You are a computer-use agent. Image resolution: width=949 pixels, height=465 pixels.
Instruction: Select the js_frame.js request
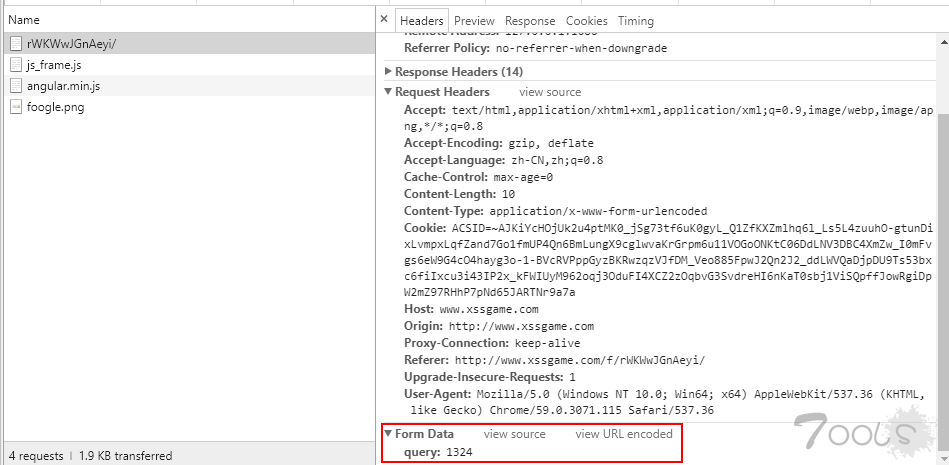189,65
